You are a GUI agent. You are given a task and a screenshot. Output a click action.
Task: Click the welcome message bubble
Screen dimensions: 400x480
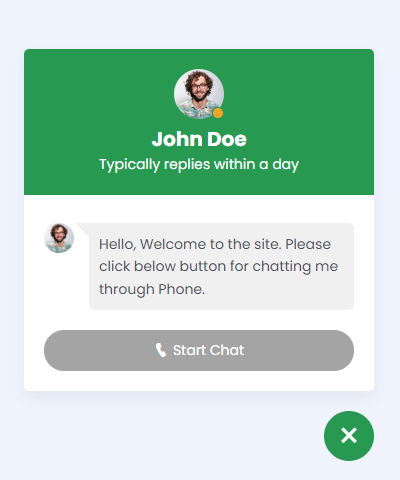tap(221, 266)
